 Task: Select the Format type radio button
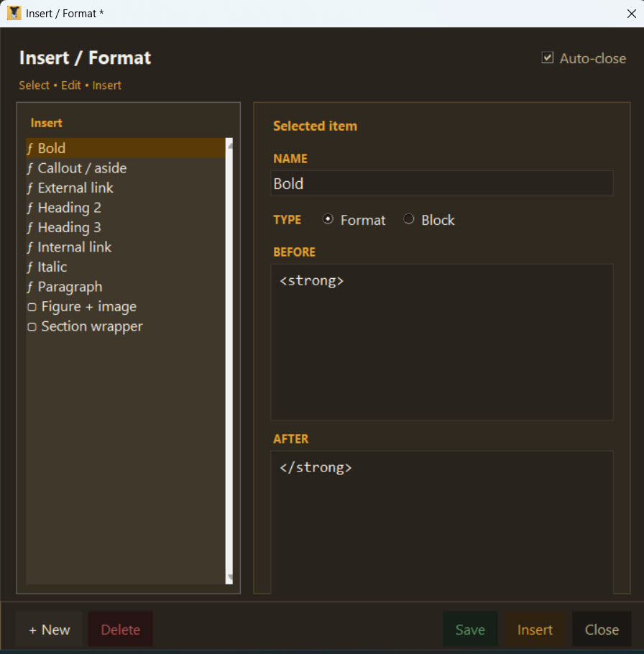(328, 219)
